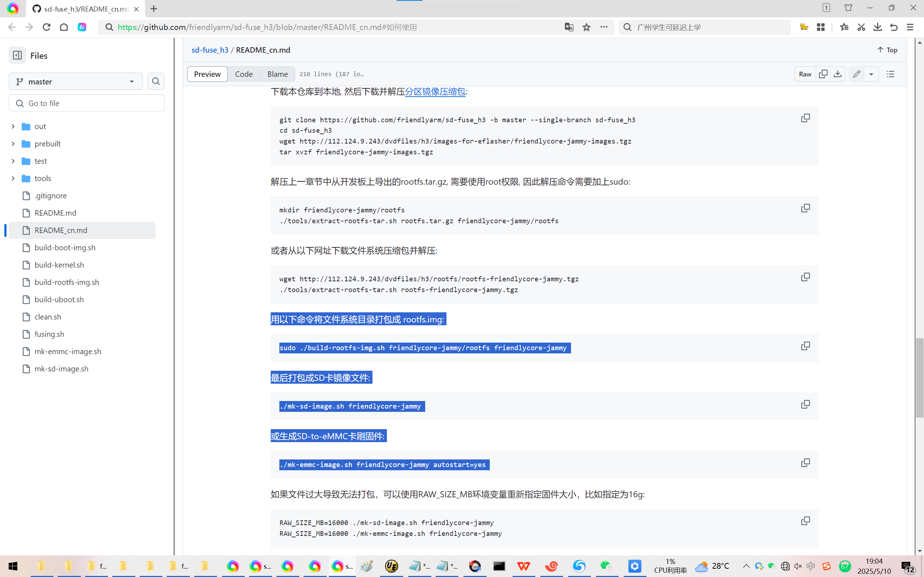Click the Raw button

[x=805, y=74]
